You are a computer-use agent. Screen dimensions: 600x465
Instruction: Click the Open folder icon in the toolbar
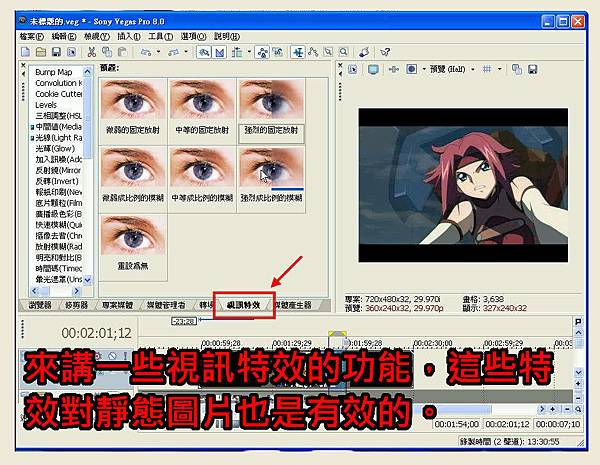[x=41, y=52]
